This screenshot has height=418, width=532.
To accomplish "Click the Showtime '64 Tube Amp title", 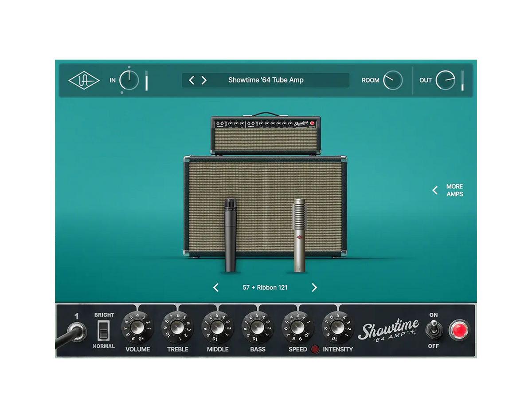I will coord(266,80).
